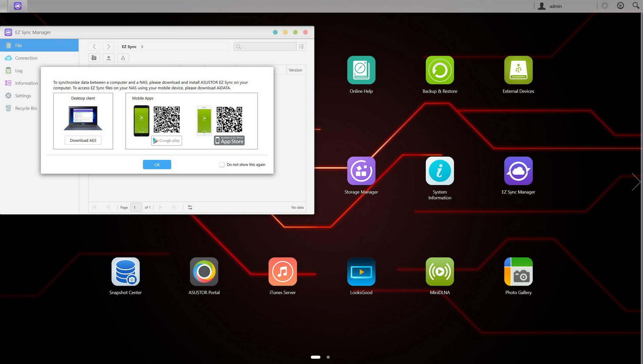Viewport: 643px width, 364px height.
Task: Expand the EZ Sync breadcrumb chevron
Action: 142,47
